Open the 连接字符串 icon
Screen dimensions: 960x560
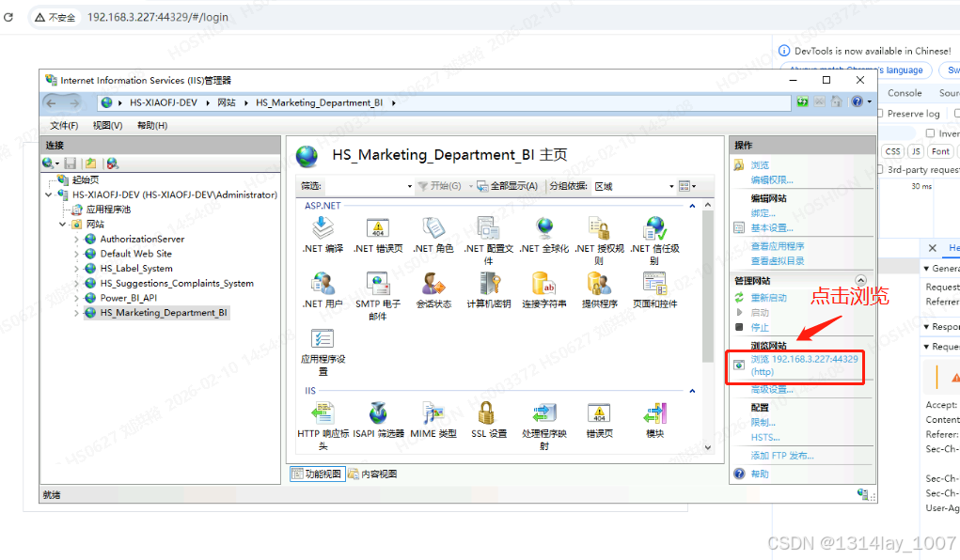tap(543, 284)
